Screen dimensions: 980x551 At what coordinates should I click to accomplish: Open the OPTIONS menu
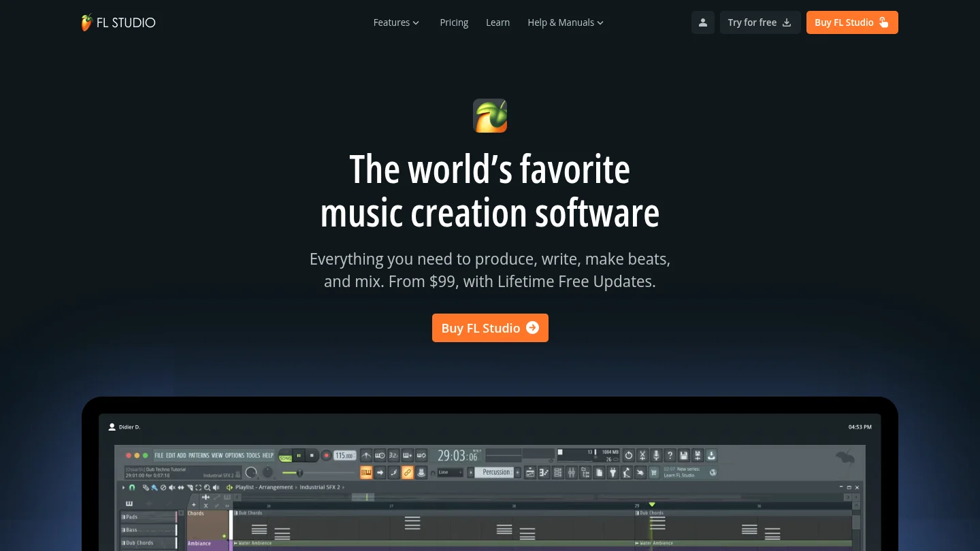pos(235,455)
